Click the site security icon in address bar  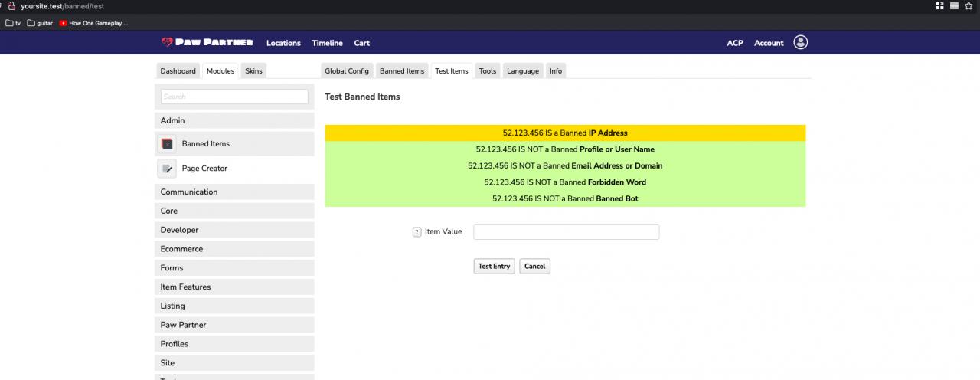pos(11,6)
